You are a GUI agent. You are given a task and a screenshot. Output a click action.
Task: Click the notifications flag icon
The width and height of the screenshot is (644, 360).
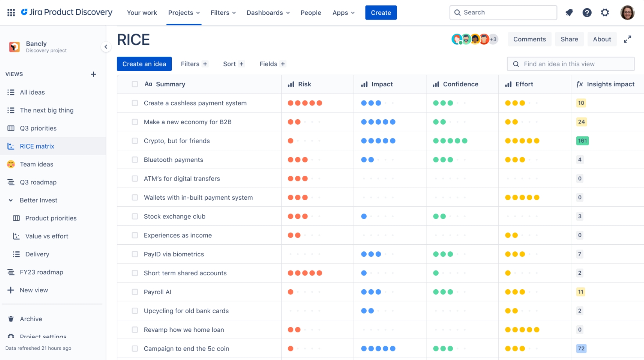[569, 12]
